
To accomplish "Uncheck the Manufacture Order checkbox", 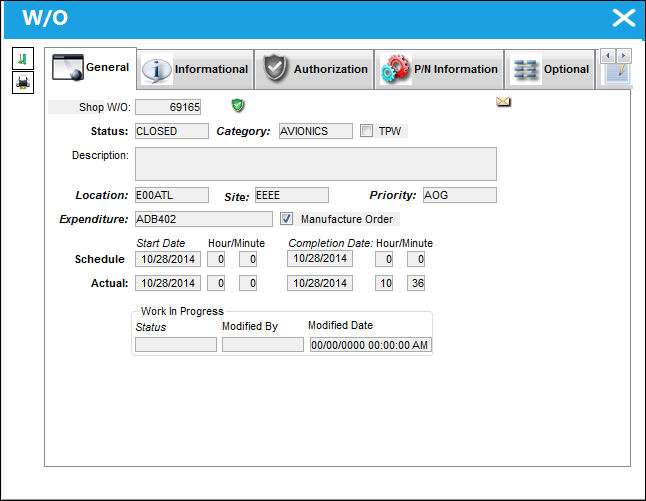I will pyautogui.click(x=286, y=218).
